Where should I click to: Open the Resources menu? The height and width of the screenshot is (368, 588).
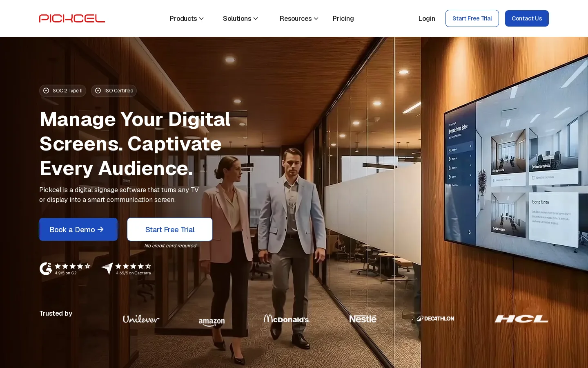[299, 18]
